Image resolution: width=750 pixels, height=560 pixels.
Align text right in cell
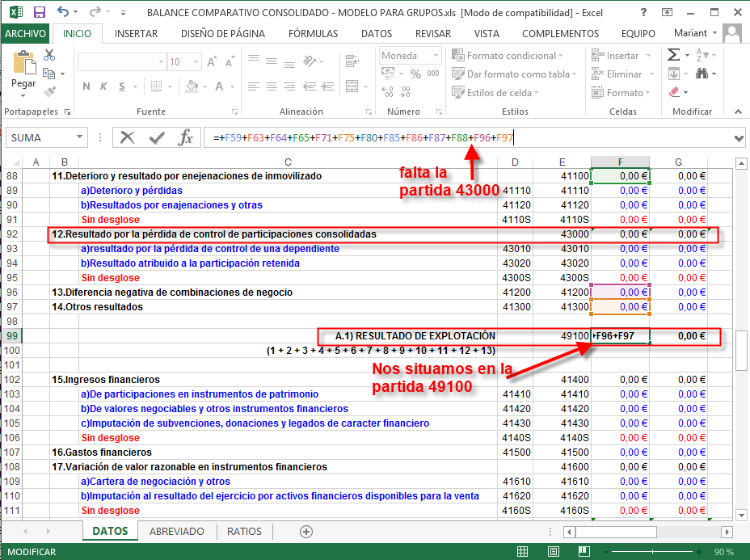(x=289, y=86)
